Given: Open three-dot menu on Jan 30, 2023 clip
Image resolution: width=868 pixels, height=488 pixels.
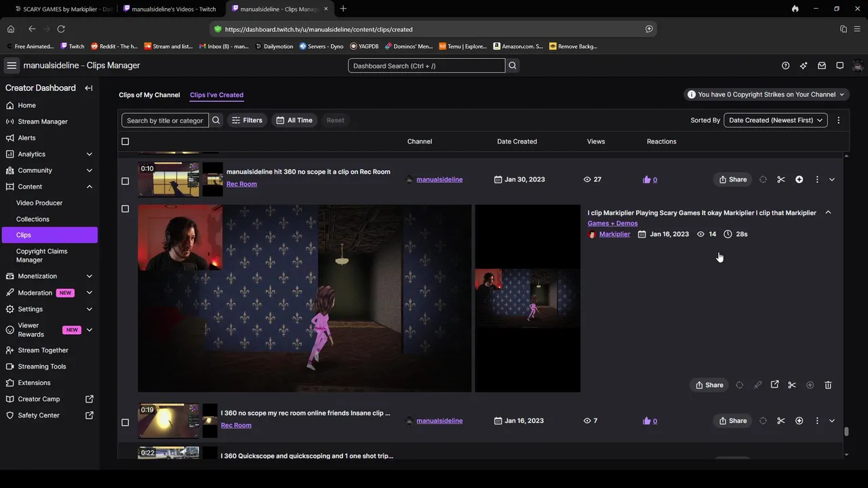Looking at the screenshot, I should pos(817,180).
